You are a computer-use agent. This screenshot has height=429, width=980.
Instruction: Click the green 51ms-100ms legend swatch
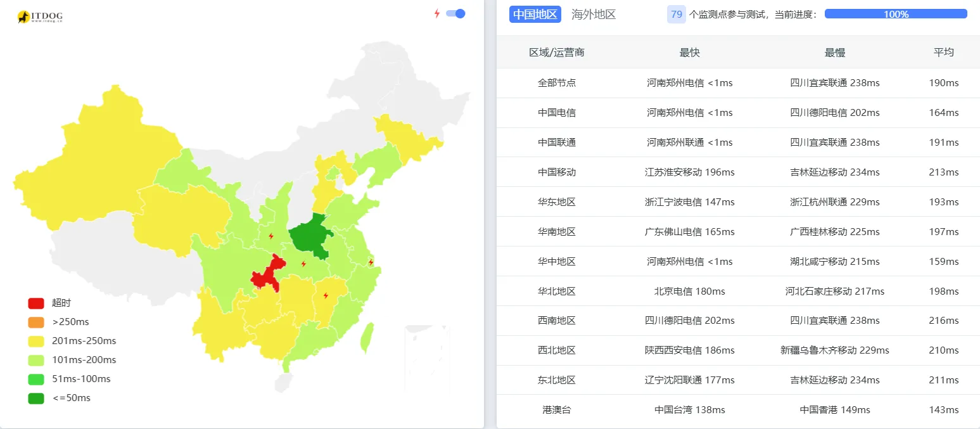36,379
